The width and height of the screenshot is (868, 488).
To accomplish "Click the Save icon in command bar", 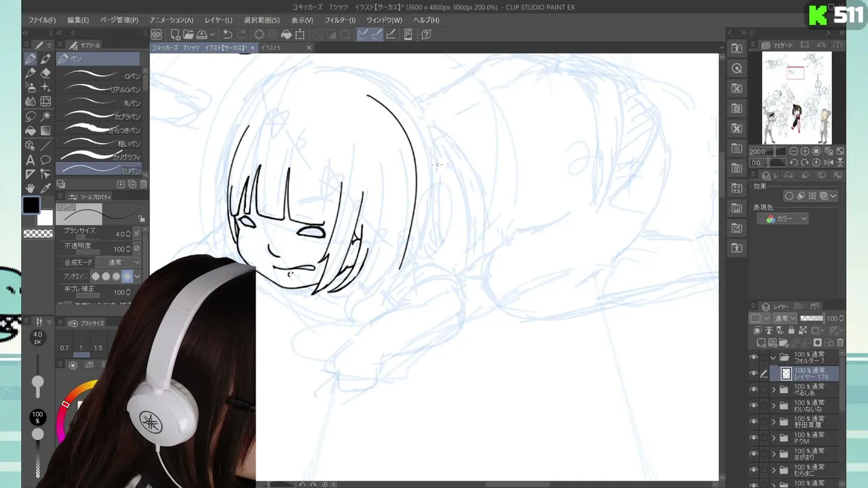I will pos(201,35).
